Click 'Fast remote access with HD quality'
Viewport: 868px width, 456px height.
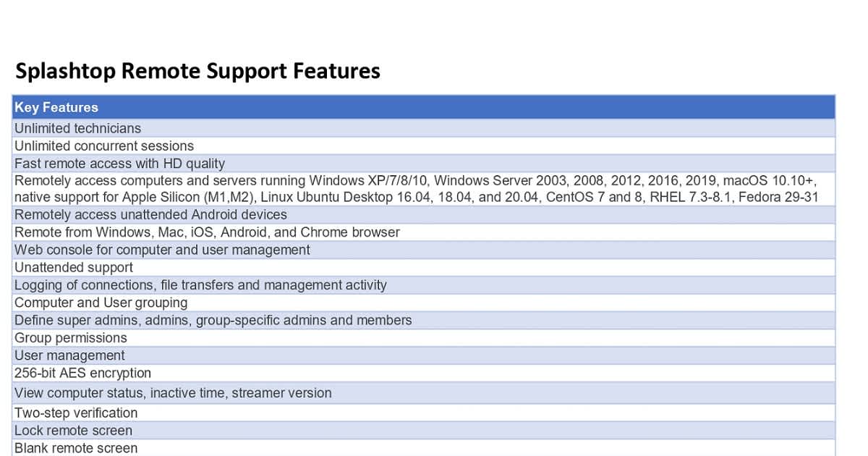coord(424,163)
